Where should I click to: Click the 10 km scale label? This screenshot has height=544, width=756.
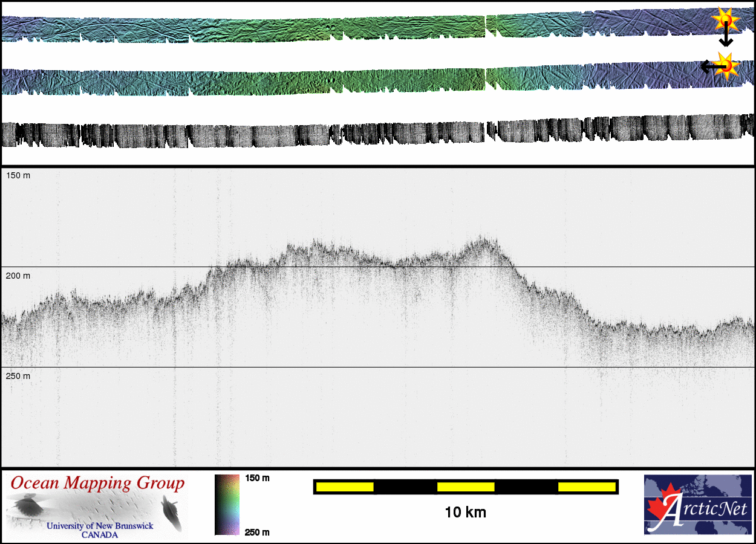click(x=465, y=513)
